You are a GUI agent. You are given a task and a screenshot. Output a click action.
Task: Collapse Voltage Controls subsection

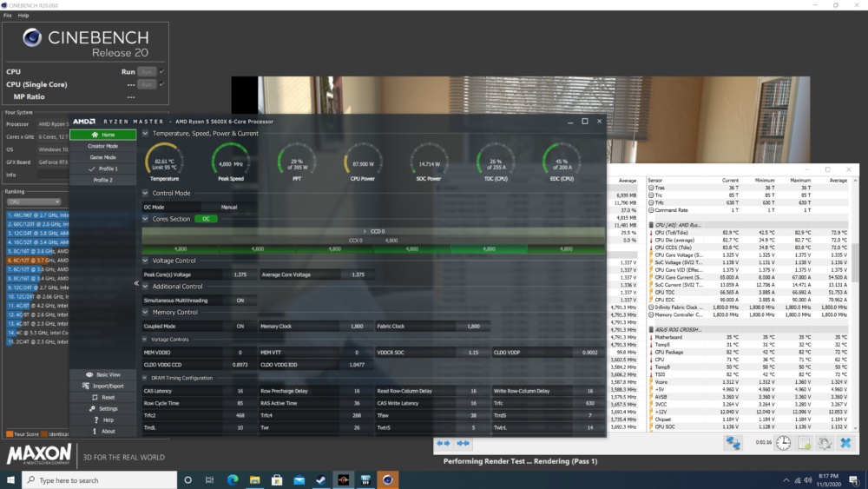pyautogui.click(x=145, y=340)
